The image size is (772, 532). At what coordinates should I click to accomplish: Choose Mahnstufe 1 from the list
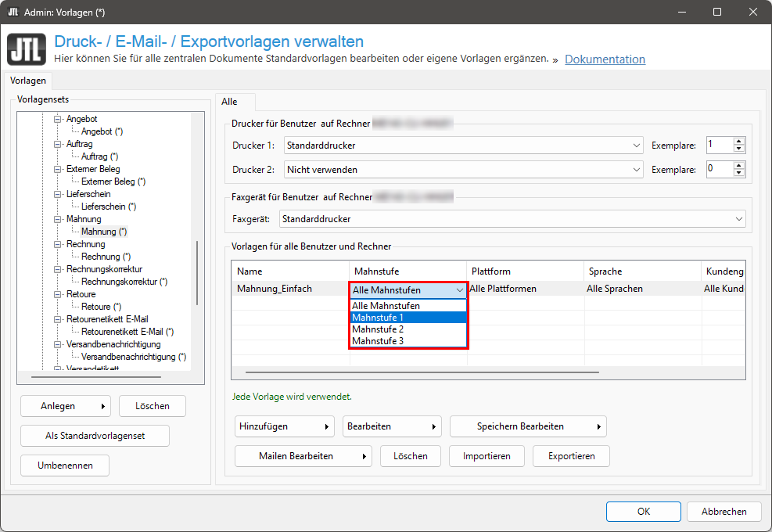coord(408,318)
